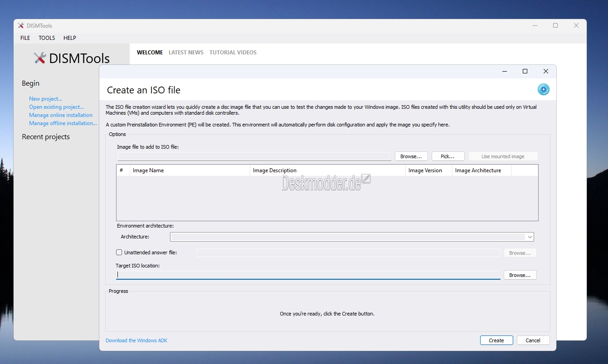The width and height of the screenshot is (608, 364).
Task: Click Manage online installation link
Action: [61, 115]
